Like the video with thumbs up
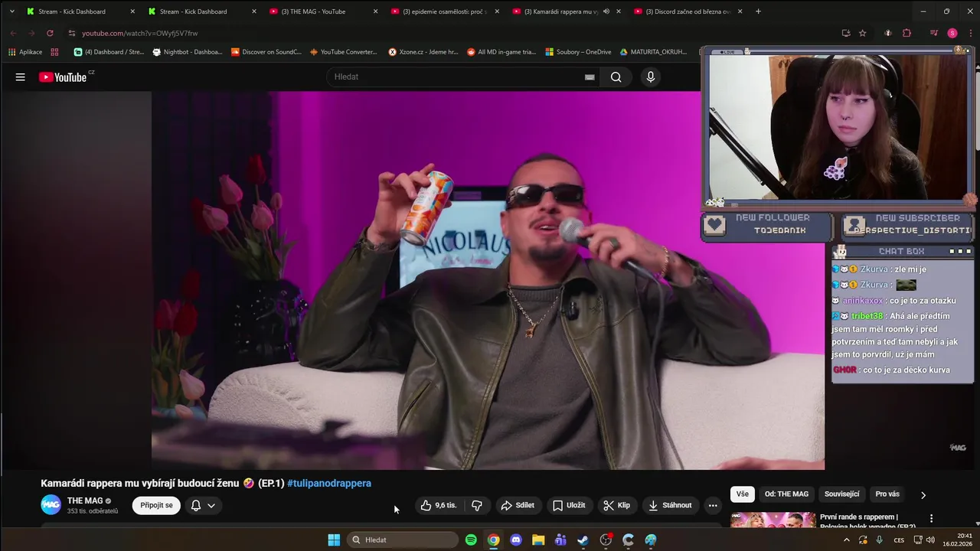The height and width of the screenshot is (551, 980). pos(439,505)
